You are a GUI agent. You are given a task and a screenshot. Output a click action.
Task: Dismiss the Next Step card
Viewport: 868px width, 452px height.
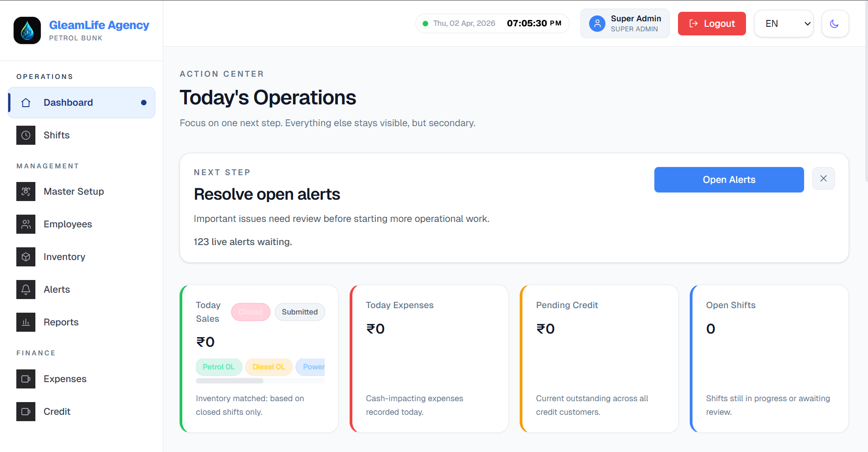(x=823, y=179)
